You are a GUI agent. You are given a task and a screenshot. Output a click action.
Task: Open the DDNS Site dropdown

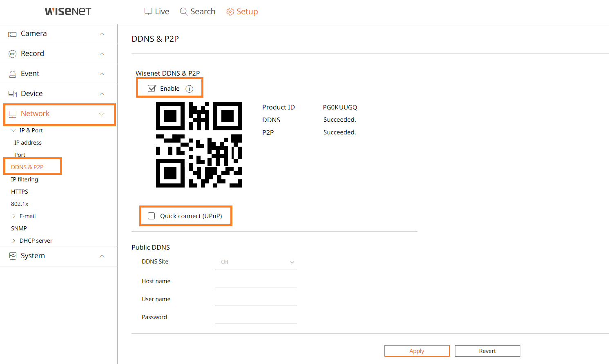[256, 262]
